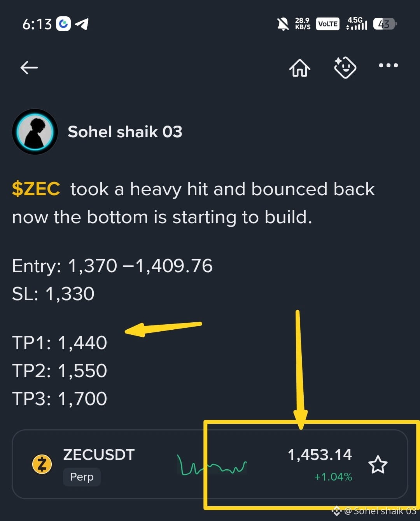Tap the AI smiley face icon

tap(345, 67)
